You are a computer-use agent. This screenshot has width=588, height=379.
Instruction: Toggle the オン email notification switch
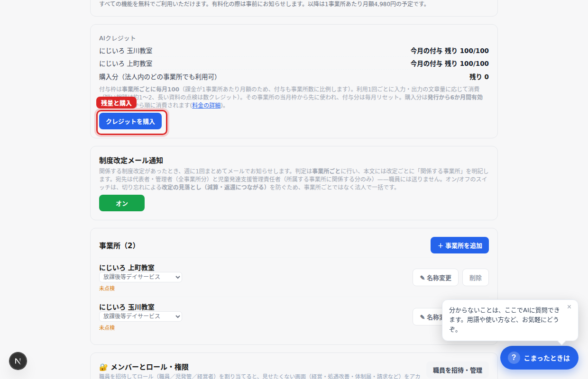click(122, 203)
